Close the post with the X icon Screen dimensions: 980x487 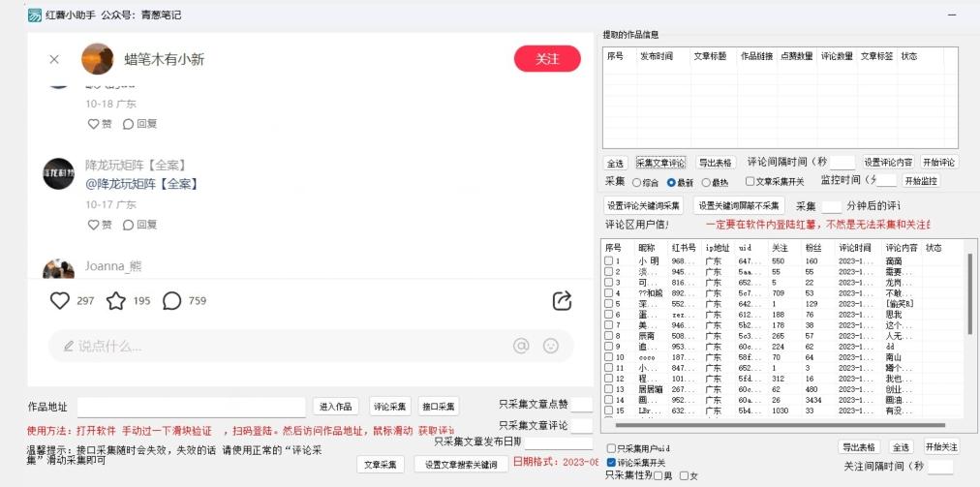(54, 59)
